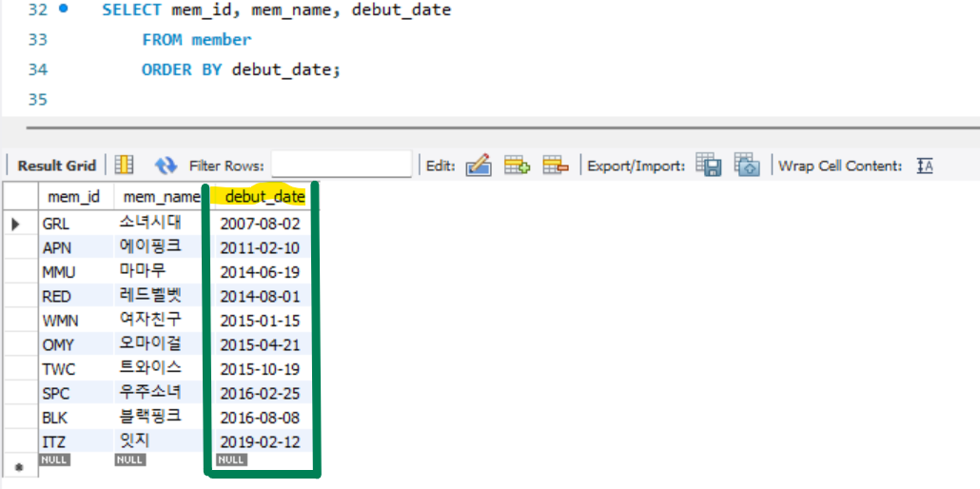Select the ITZ cell
This screenshot has height=489, width=980.
point(76,442)
